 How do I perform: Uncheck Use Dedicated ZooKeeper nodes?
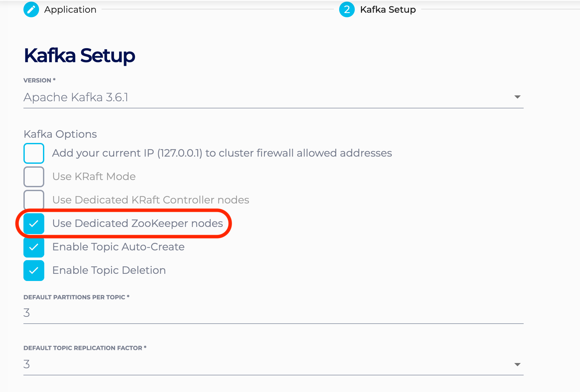point(34,223)
